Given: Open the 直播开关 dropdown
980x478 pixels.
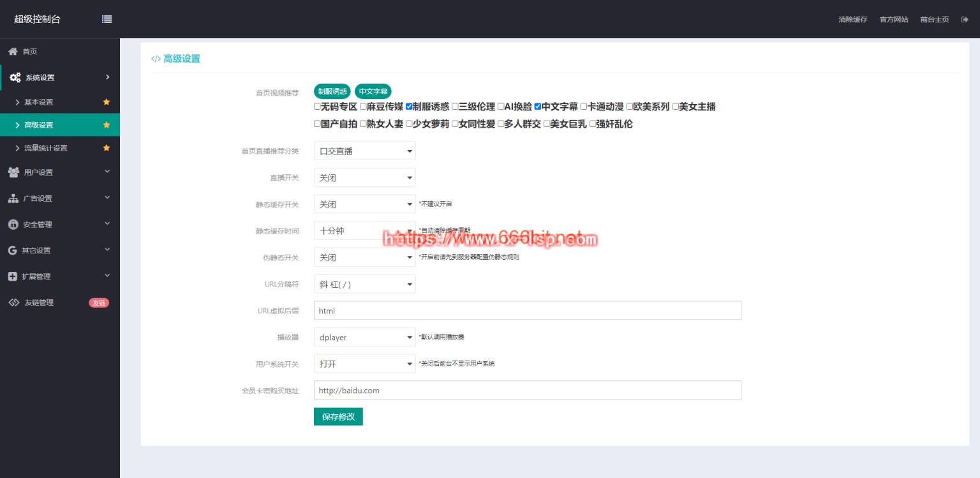Looking at the screenshot, I should pyautogui.click(x=364, y=177).
